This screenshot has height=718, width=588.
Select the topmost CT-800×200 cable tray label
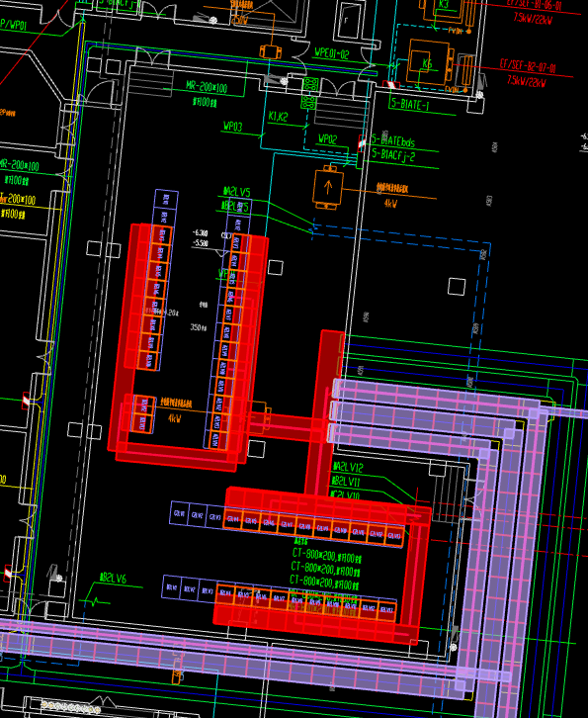point(327,557)
